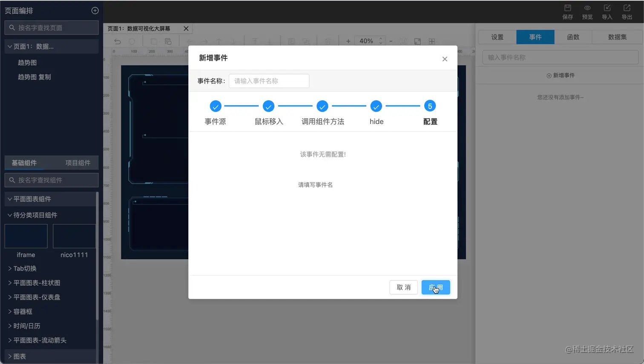Click the 调用组件方法 step checkmark
The width and height of the screenshot is (644, 364).
coord(322,106)
